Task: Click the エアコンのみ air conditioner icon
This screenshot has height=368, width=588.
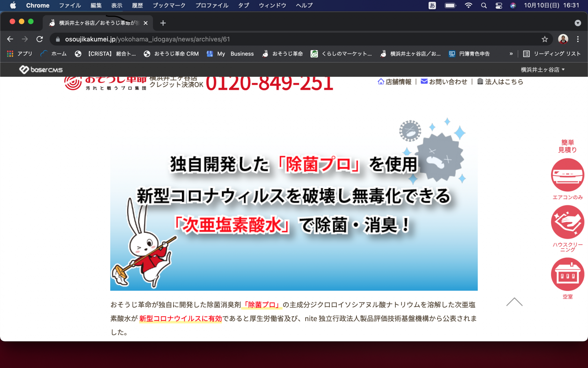Action: (x=567, y=175)
